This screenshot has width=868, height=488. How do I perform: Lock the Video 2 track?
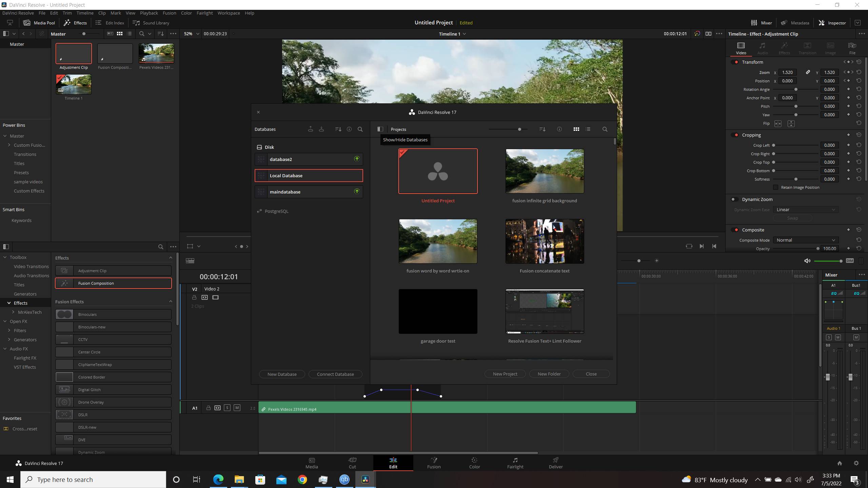[x=194, y=297]
